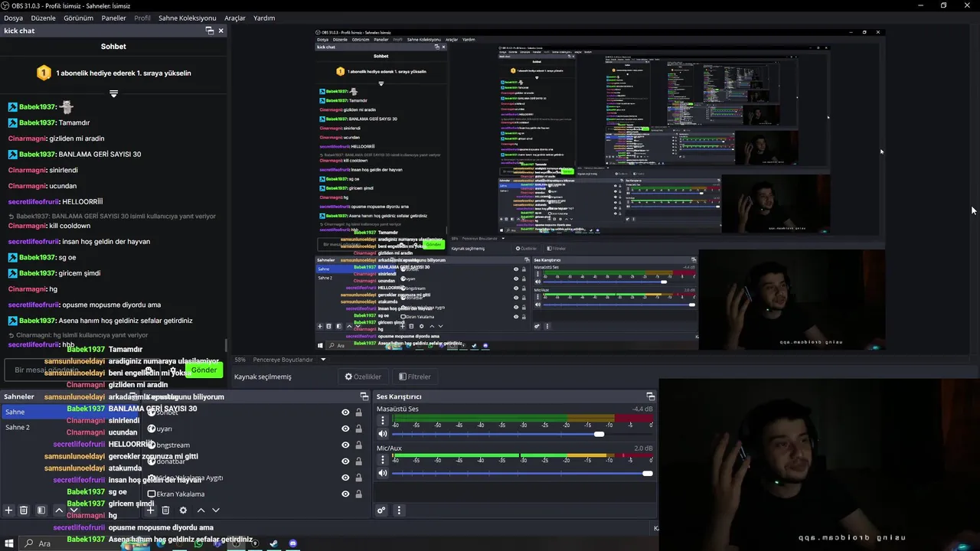Click the green Gönder button
The width and height of the screenshot is (980, 551).
(x=204, y=370)
